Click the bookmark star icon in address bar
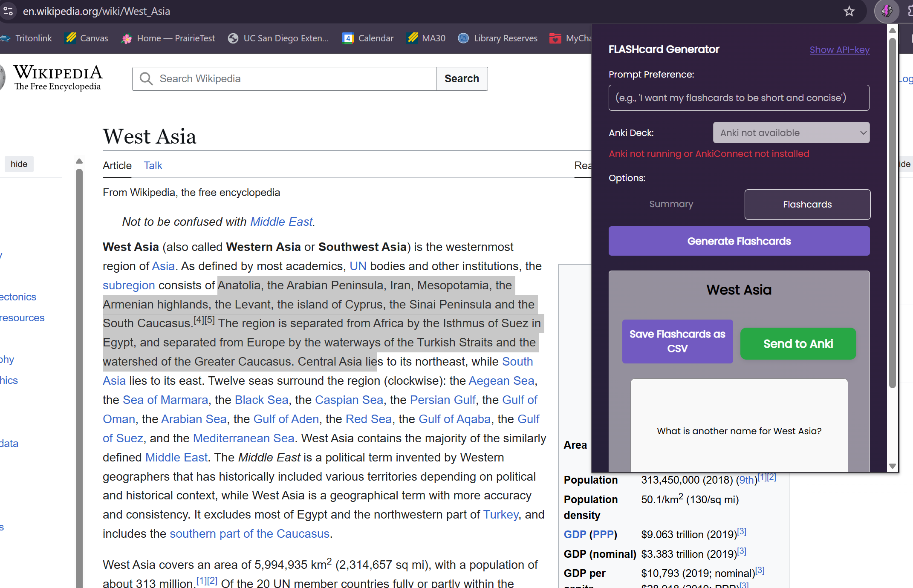Image resolution: width=913 pixels, height=588 pixels. (849, 12)
